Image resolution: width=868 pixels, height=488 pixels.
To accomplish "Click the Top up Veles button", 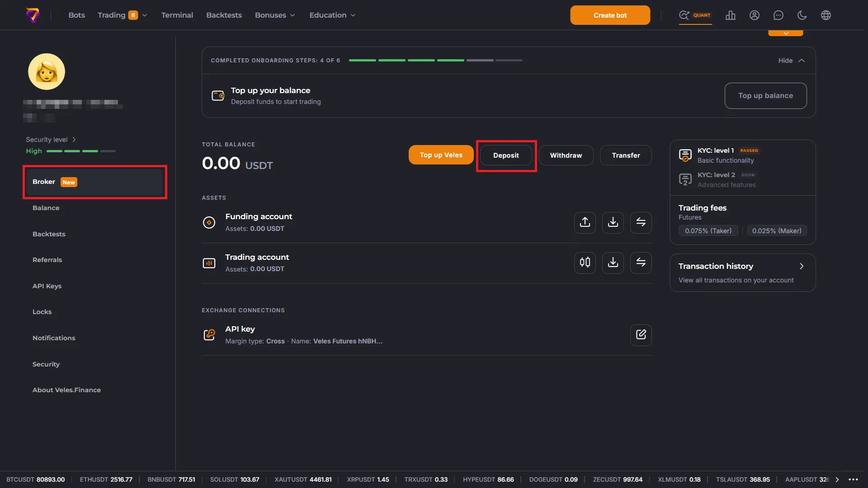I will click(x=441, y=155).
